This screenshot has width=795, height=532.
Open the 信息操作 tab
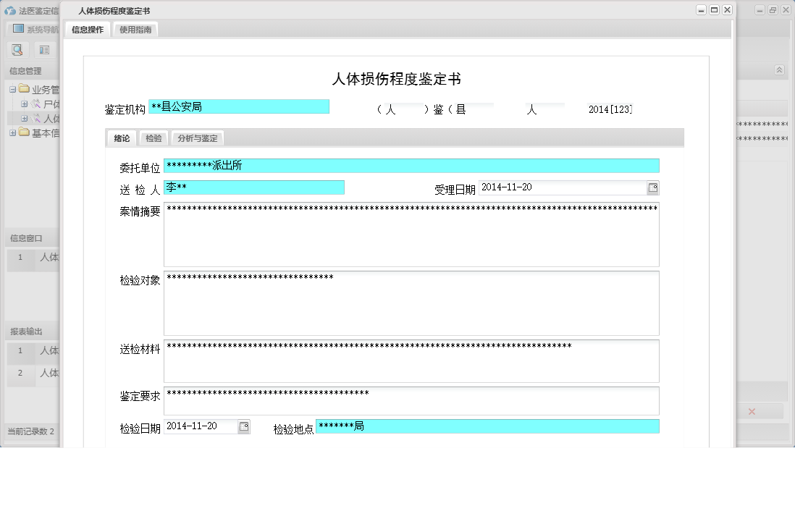(86, 30)
